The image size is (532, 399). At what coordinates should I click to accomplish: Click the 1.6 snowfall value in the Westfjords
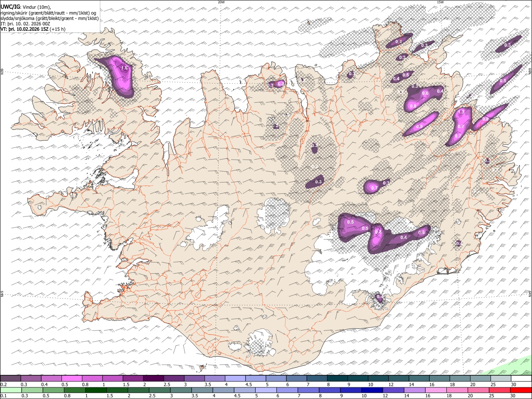(x=124, y=68)
